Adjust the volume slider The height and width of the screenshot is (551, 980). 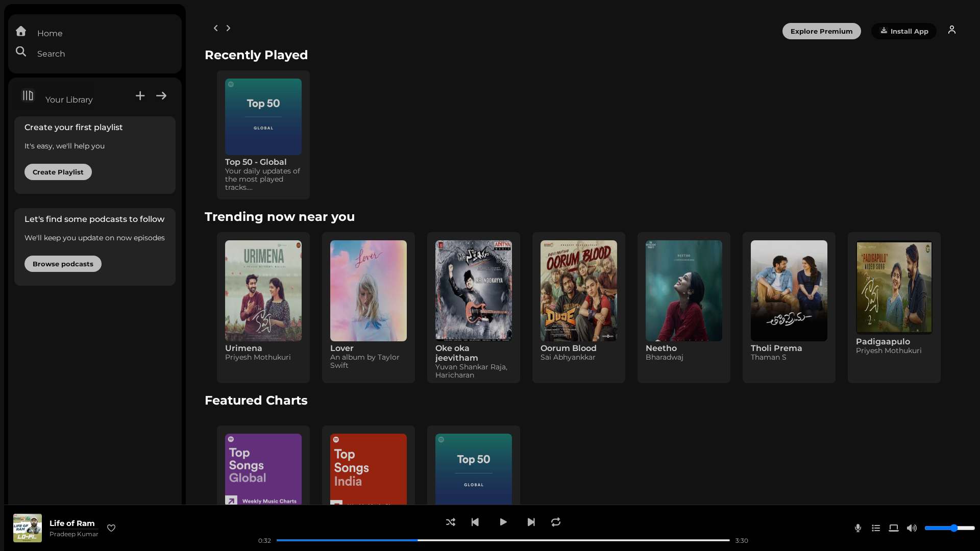pyautogui.click(x=949, y=528)
